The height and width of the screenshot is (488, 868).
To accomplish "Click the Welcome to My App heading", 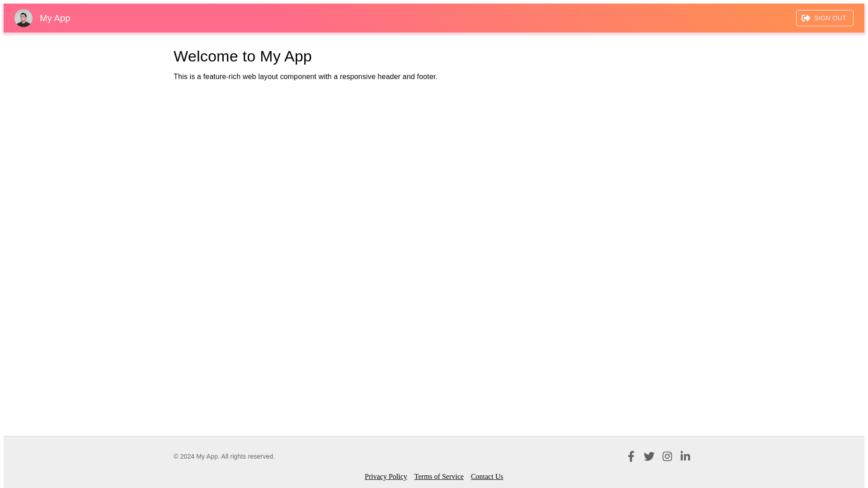I will point(242,56).
